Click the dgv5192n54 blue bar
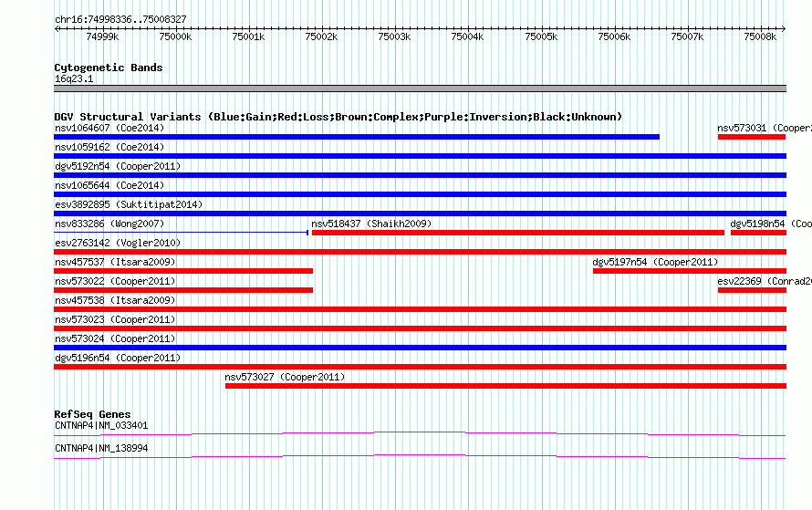This screenshot has height=510, width=812. [420, 175]
